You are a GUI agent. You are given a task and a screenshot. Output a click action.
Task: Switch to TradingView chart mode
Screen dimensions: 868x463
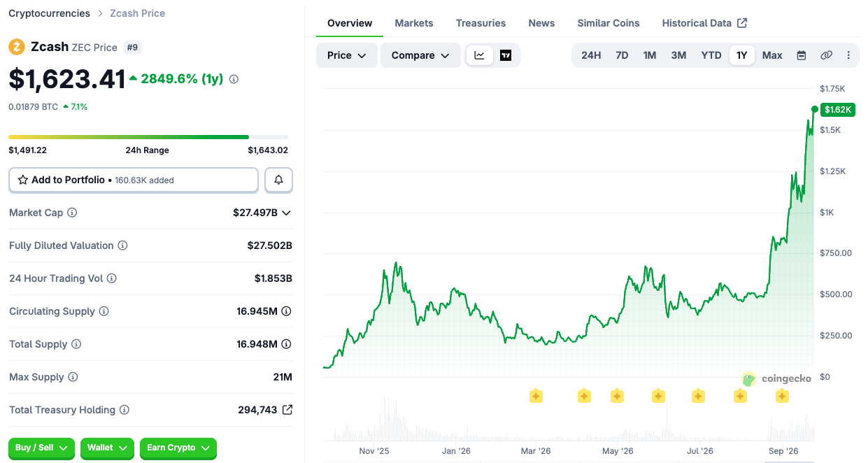tap(506, 55)
